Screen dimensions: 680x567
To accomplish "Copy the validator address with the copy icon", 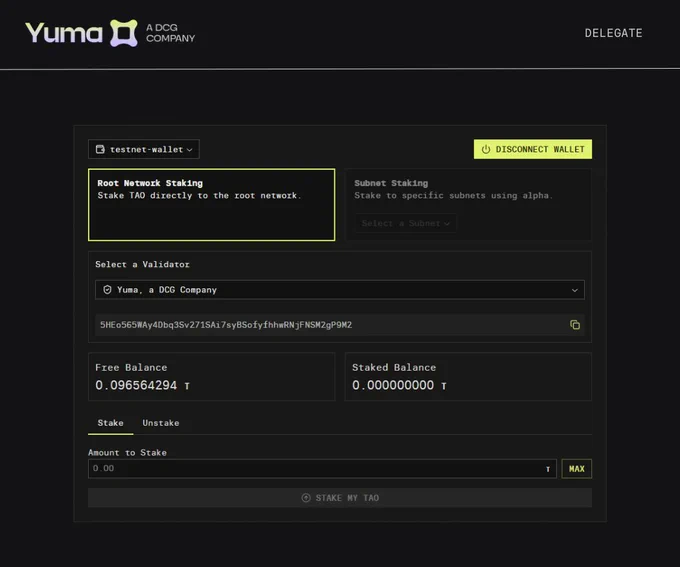I will pyautogui.click(x=575, y=325).
